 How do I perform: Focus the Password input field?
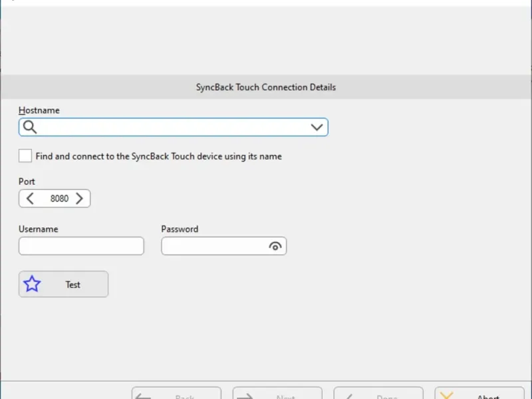[214, 246]
